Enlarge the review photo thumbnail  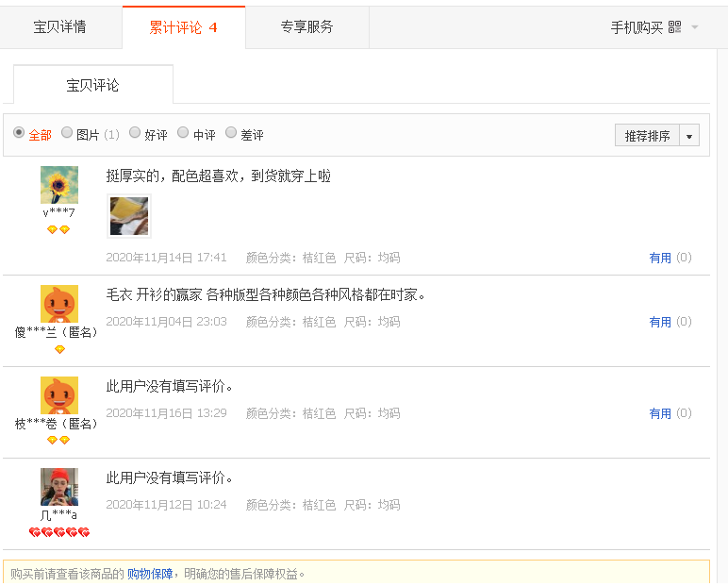coord(129,216)
